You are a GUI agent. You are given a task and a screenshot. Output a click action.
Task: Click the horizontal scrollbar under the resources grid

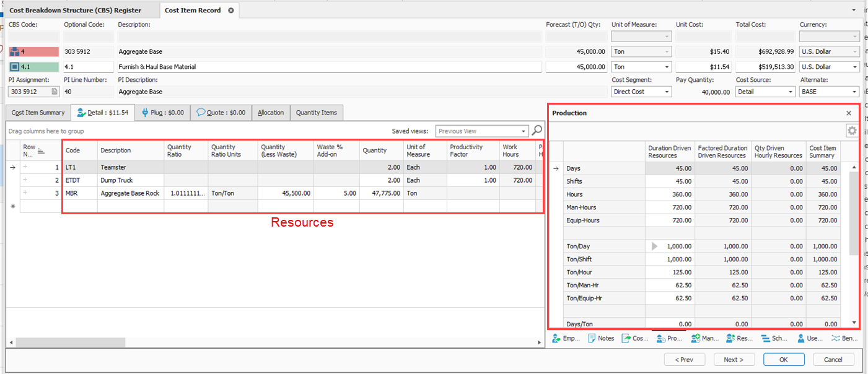coord(70,342)
